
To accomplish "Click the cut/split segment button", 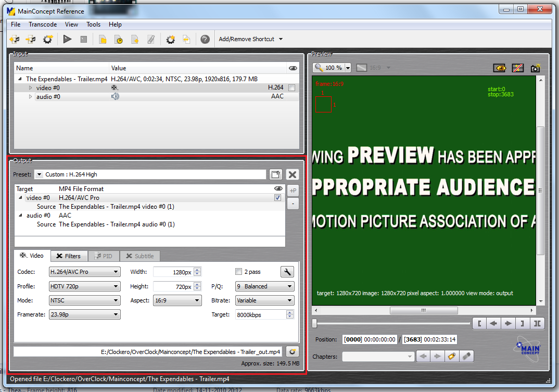I will click(x=537, y=323).
